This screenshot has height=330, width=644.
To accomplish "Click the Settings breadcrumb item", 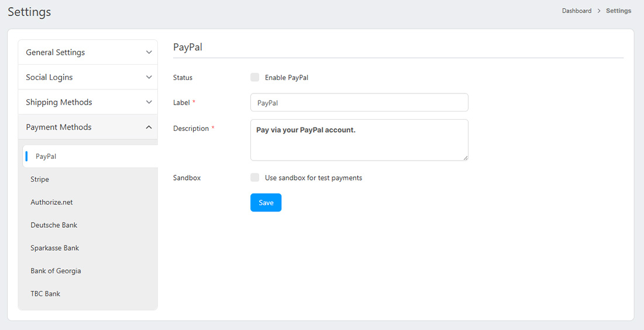I will (618, 11).
